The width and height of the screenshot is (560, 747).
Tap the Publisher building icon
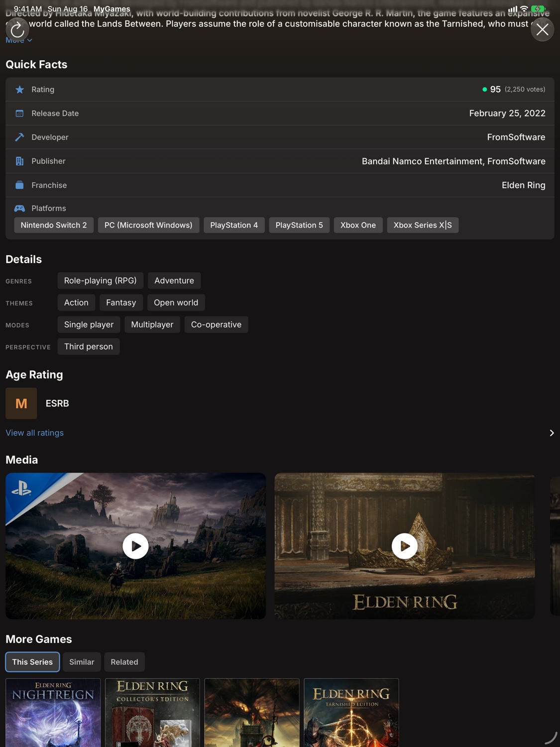19,161
